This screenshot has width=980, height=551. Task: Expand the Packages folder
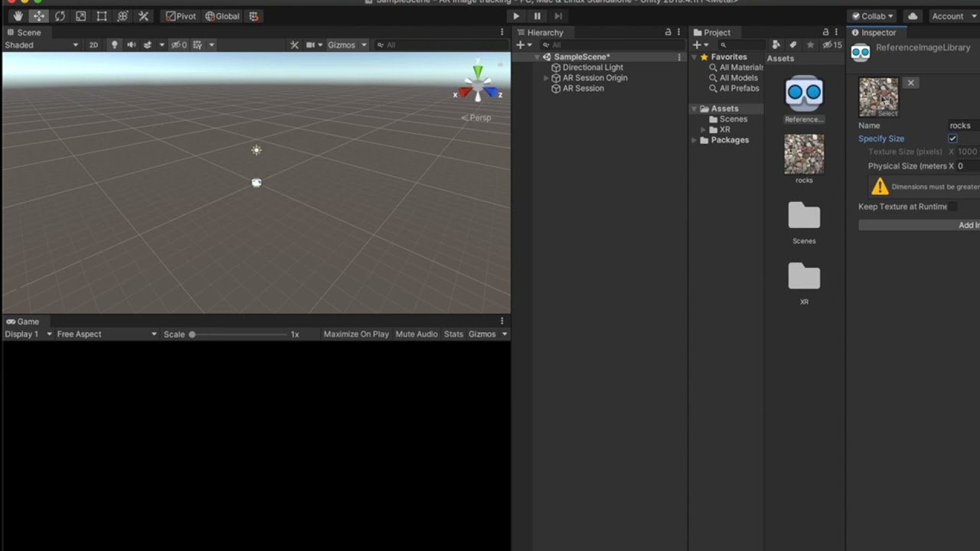tap(694, 140)
